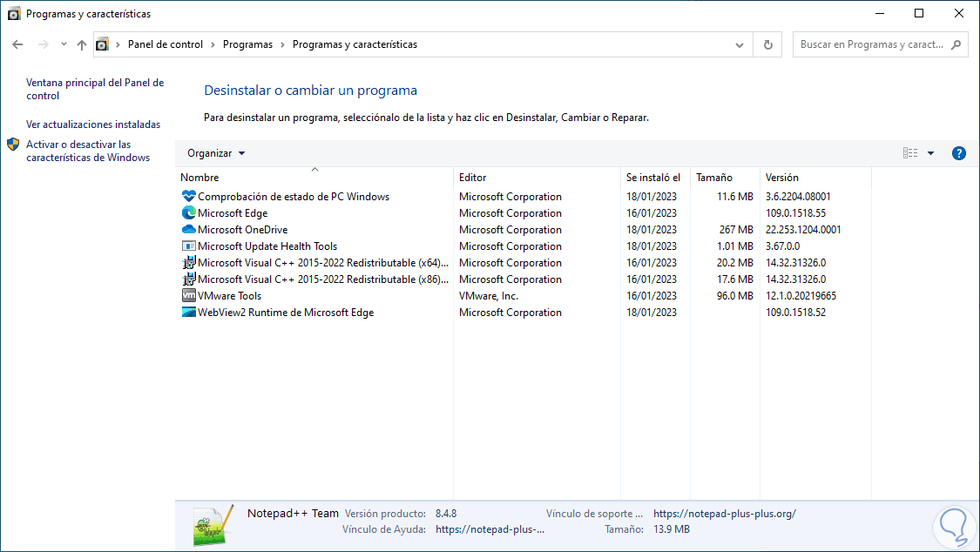Image resolution: width=980 pixels, height=552 pixels.
Task: Open Ver actualizaciones instaladas
Action: click(93, 125)
